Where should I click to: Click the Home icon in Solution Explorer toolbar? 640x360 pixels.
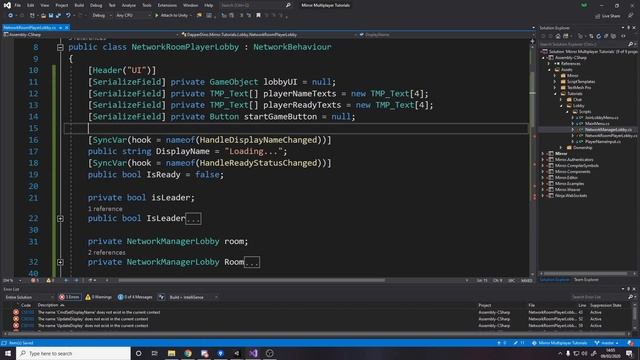pyautogui.click(x=558, y=36)
